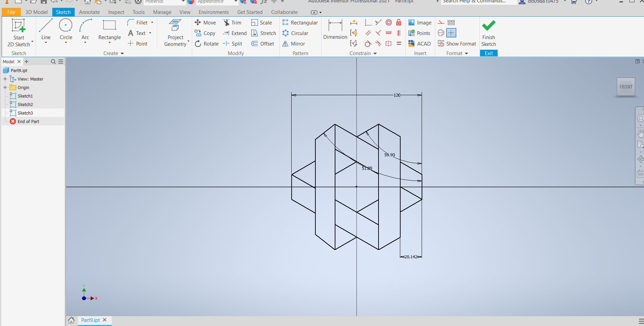Choose the Trim tool

(x=232, y=23)
